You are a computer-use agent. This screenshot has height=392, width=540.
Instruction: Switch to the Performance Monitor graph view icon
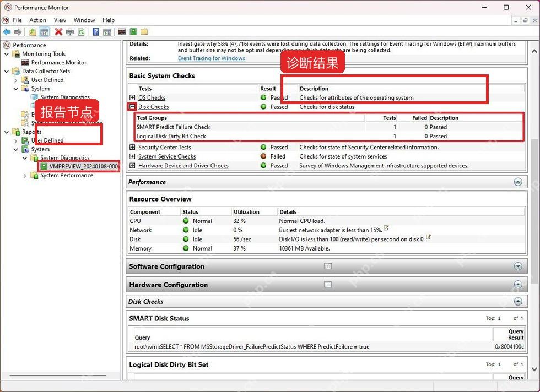coord(122,32)
